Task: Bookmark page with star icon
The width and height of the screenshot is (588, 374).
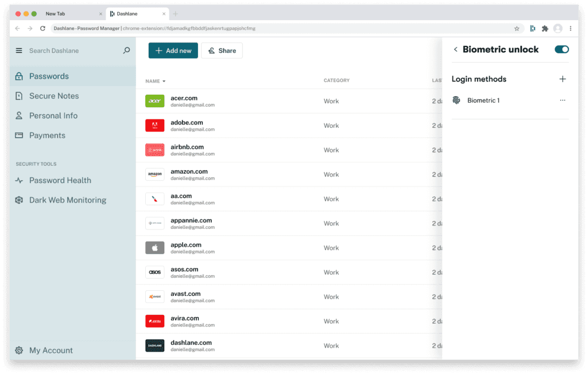Action: pyautogui.click(x=517, y=29)
